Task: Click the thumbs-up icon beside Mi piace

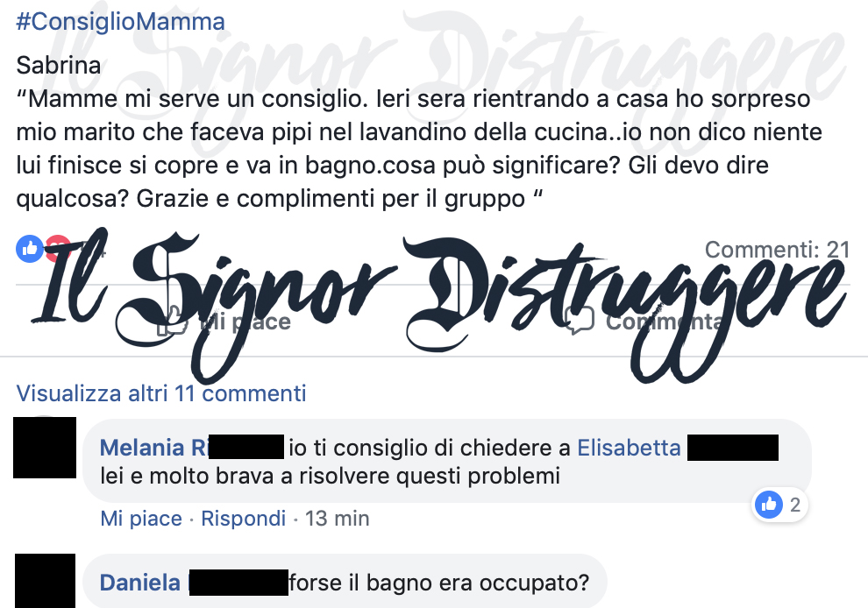Action: coord(172,321)
